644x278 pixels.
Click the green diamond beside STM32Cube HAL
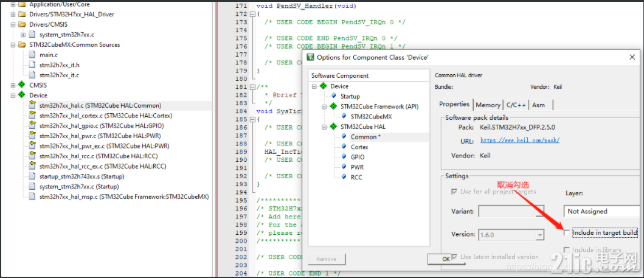[x=333, y=127]
